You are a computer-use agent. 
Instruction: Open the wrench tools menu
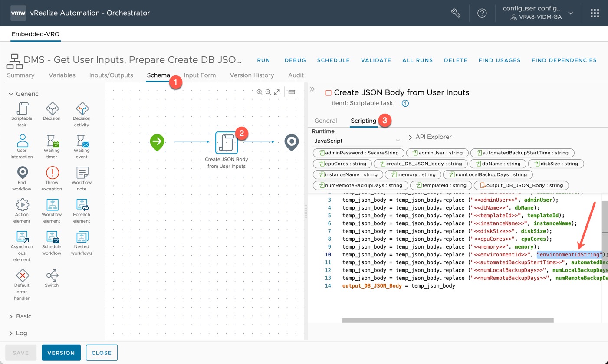456,13
